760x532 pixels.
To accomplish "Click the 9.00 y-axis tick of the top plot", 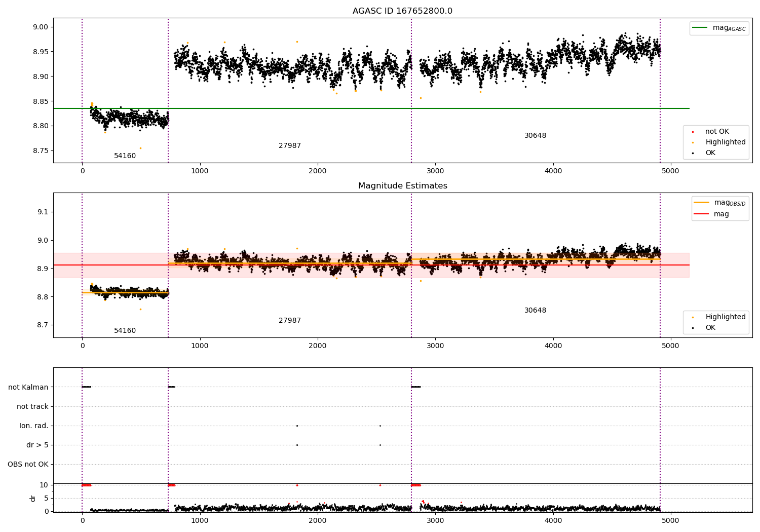I will 40,27.
